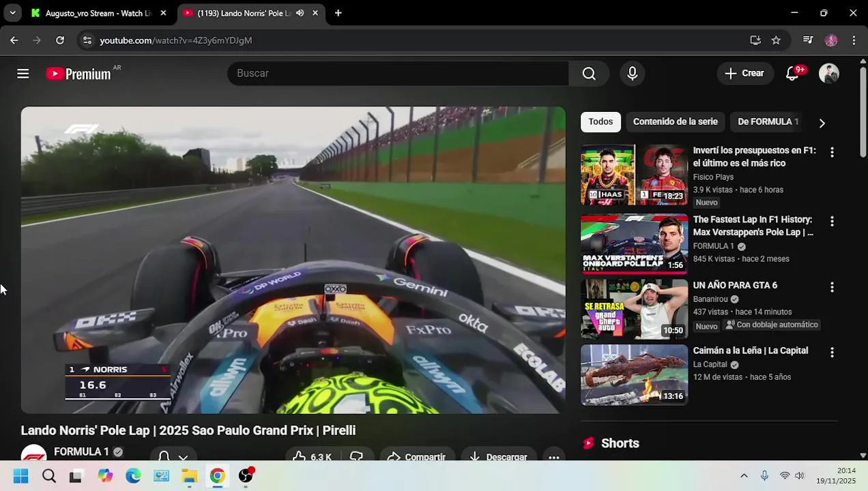
Task: Open options for Fastest Lap In F1 History video
Action: (832, 222)
